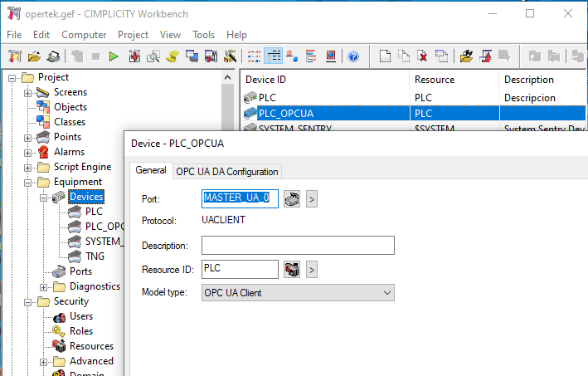Image resolution: width=588 pixels, height=376 pixels.
Task: Select Ports in the project tree
Action: pyautogui.click(x=80, y=271)
